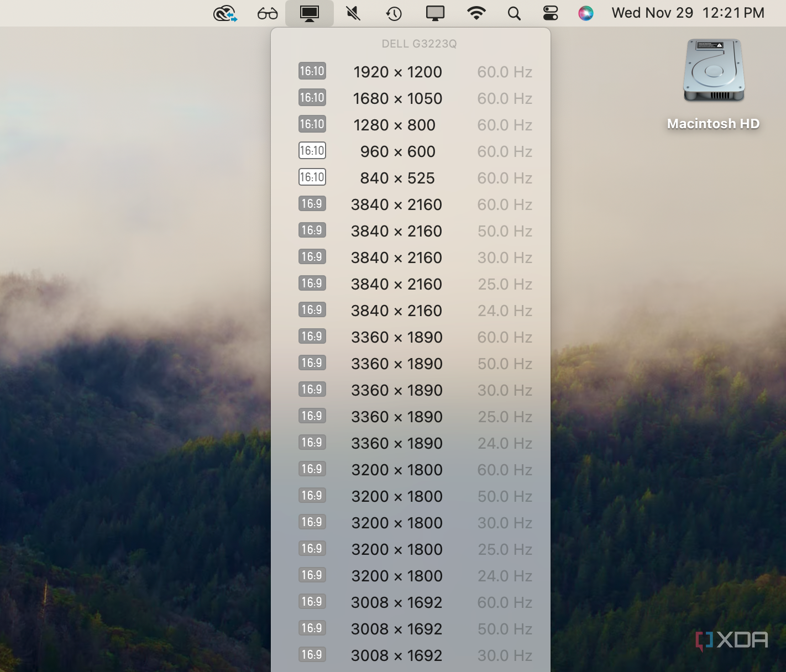Select 3360 × 1890 at 50.0 Hz
The height and width of the screenshot is (672, 786).
tap(411, 364)
